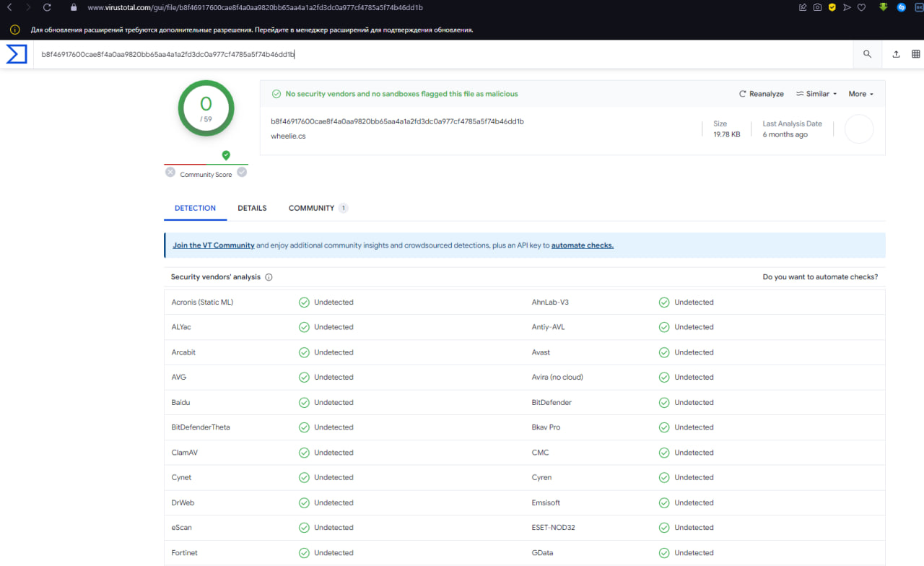Click info icon next to Security vendors' analysis
This screenshot has height=566, width=924.
tap(269, 277)
